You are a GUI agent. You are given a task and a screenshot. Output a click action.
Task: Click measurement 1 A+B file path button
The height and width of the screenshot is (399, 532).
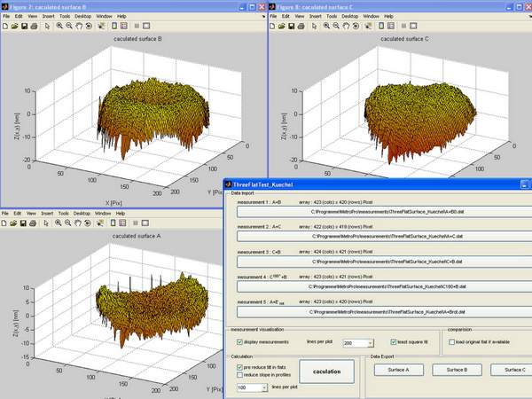coord(385,212)
